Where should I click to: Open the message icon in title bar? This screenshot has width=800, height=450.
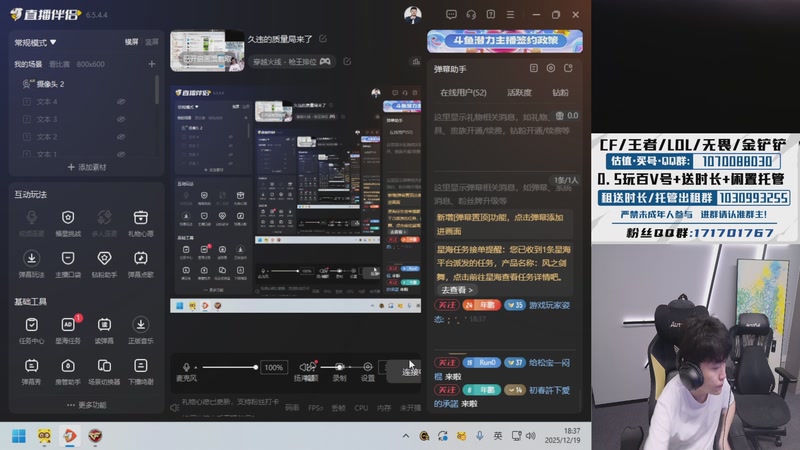(x=451, y=14)
